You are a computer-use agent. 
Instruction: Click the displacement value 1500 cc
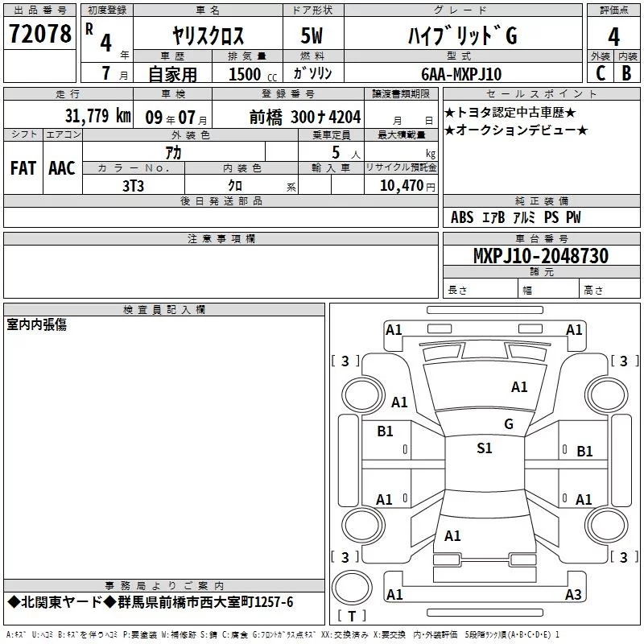coord(253,74)
